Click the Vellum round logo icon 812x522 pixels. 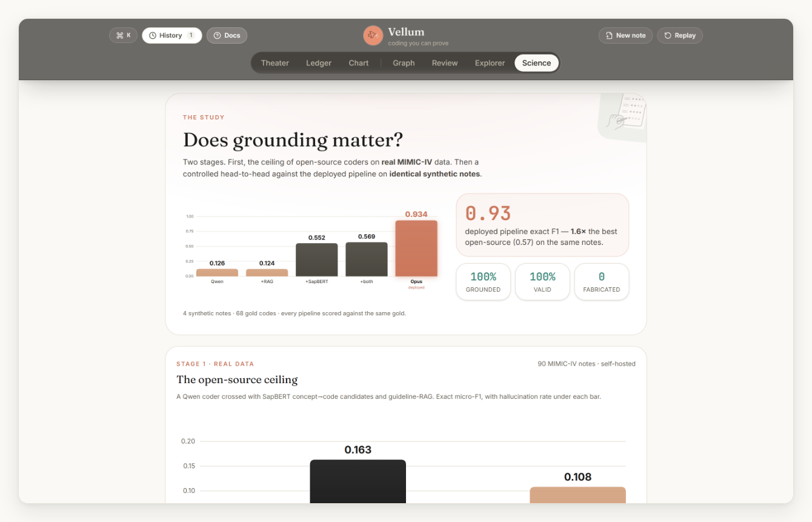(373, 36)
